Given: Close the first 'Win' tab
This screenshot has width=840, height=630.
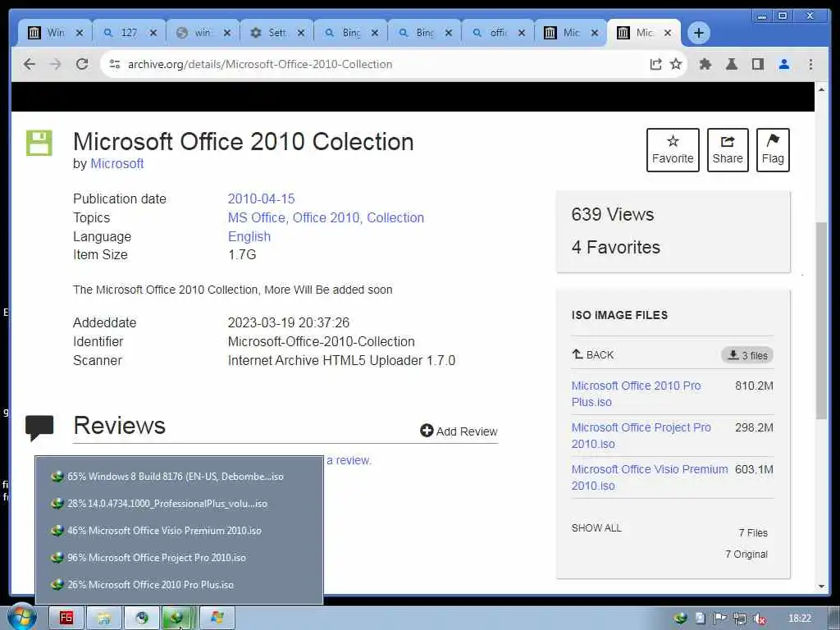Looking at the screenshot, I should pyautogui.click(x=80, y=33).
